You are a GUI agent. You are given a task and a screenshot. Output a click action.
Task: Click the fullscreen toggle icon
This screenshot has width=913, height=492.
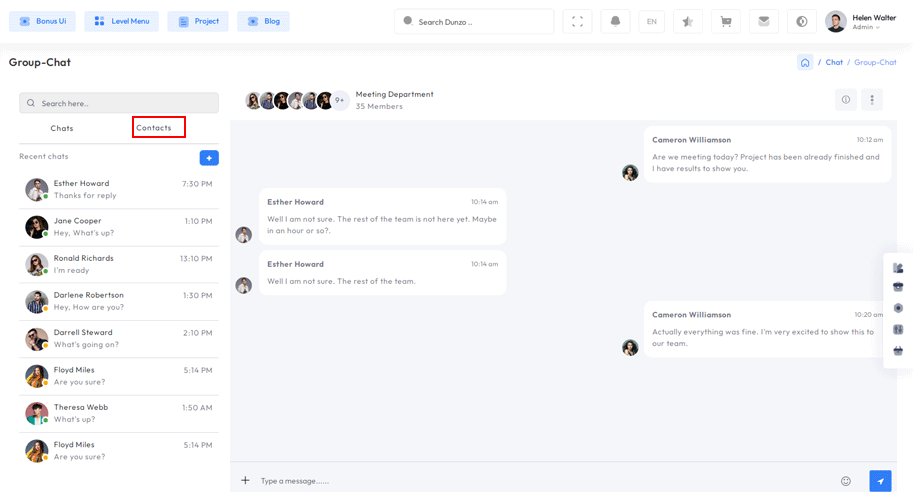tap(577, 21)
